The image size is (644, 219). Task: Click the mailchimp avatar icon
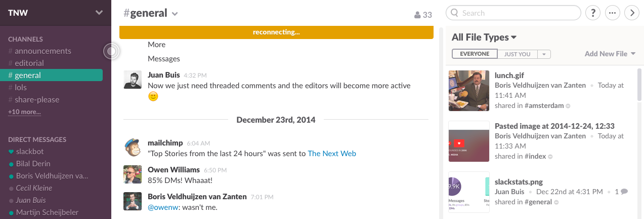132,148
